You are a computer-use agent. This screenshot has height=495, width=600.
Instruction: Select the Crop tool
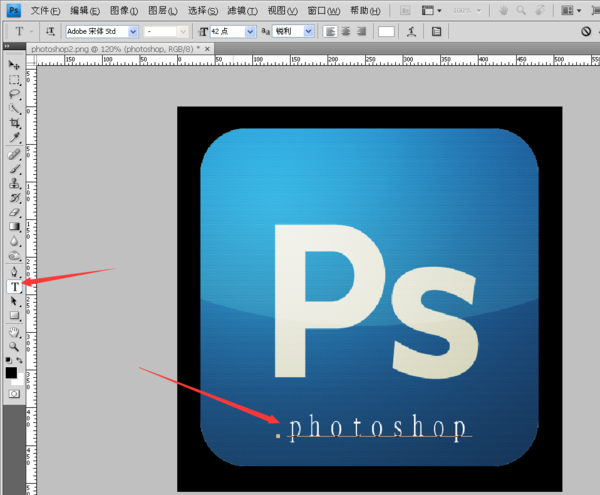14,123
